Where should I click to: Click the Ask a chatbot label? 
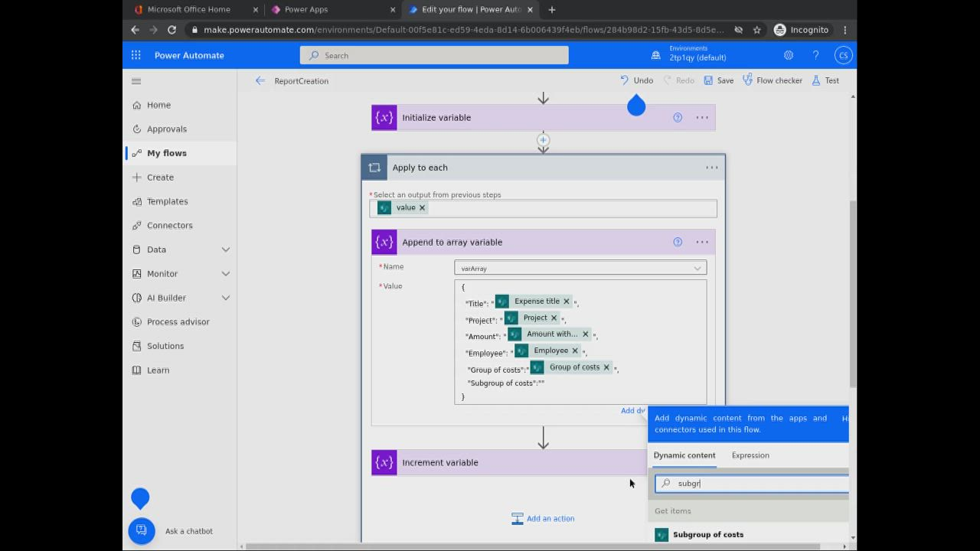189,531
